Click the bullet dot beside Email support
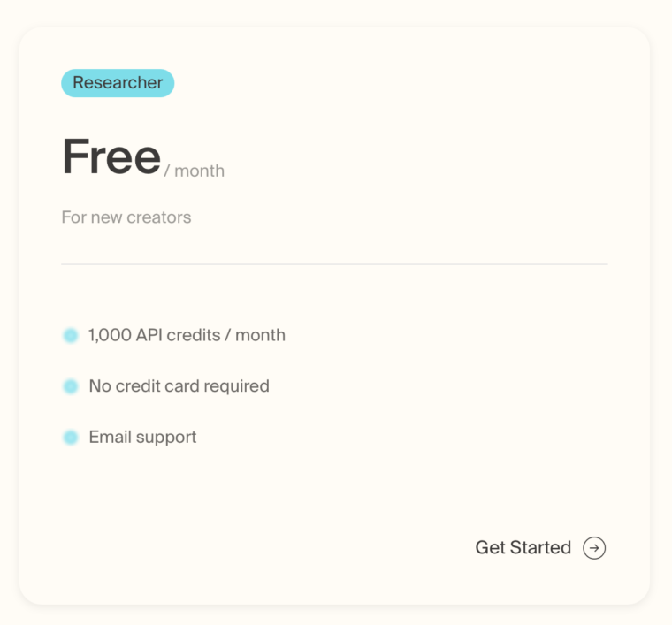Viewport: 672px width, 625px height. (71, 438)
